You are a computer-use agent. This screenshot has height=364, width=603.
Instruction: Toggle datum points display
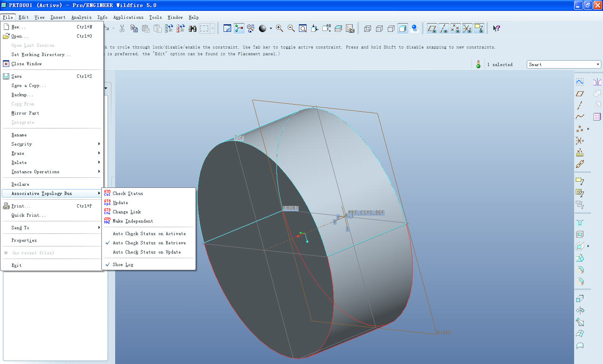456,28
